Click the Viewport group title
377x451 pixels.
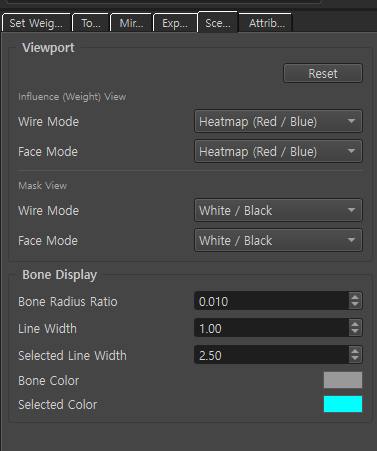click(48, 48)
